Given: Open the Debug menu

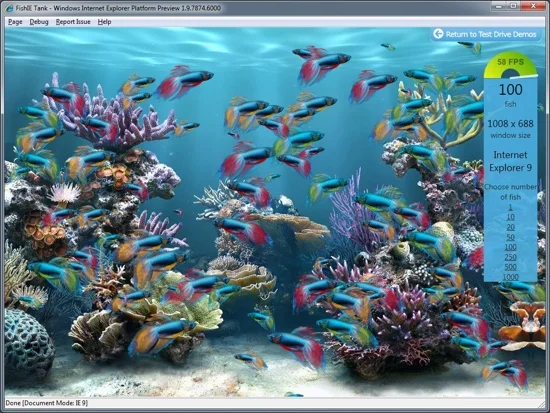Looking at the screenshot, I should click(x=39, y=22).
